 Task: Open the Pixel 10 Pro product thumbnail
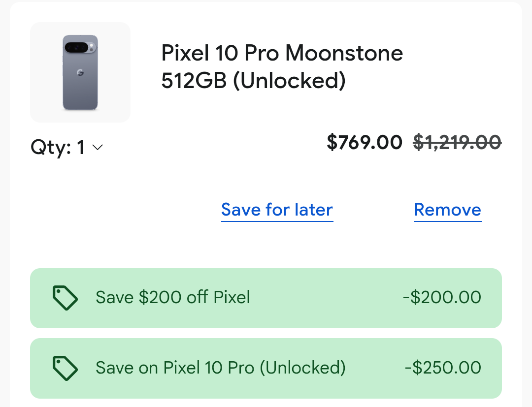coord(80,72)
